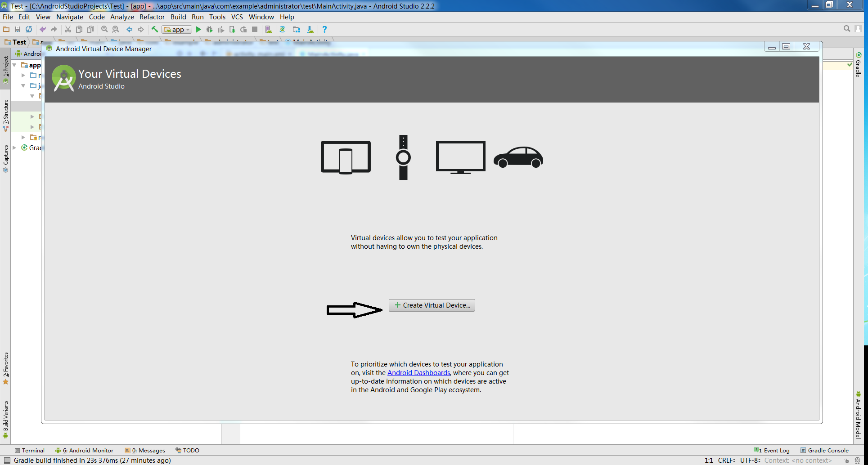The height and width of the screenshot is (465, 868).
Task: Click the Debug app bug icon
Action: pyautogui.click(x=209, y=29)
